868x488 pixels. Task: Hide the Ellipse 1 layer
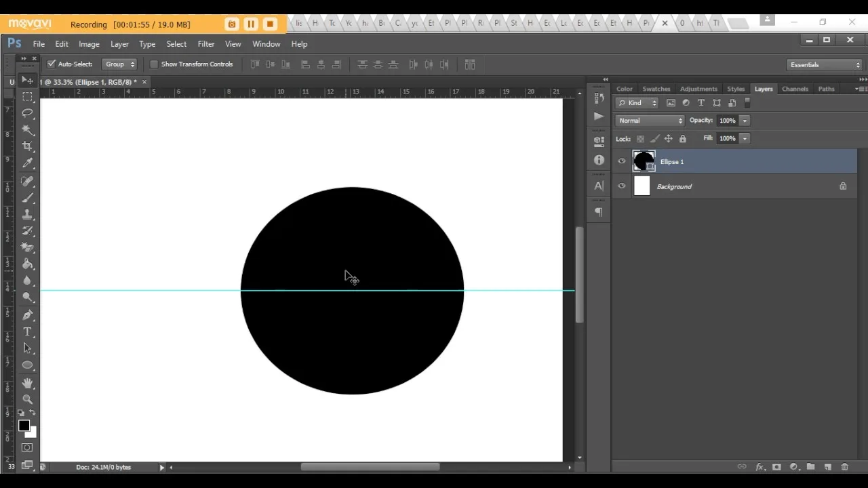click(622, 161)
